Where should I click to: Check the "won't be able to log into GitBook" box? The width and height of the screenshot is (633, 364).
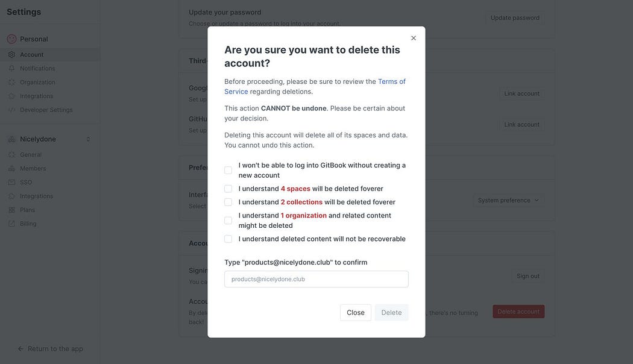pyautogui.click(x=228, y=170)
